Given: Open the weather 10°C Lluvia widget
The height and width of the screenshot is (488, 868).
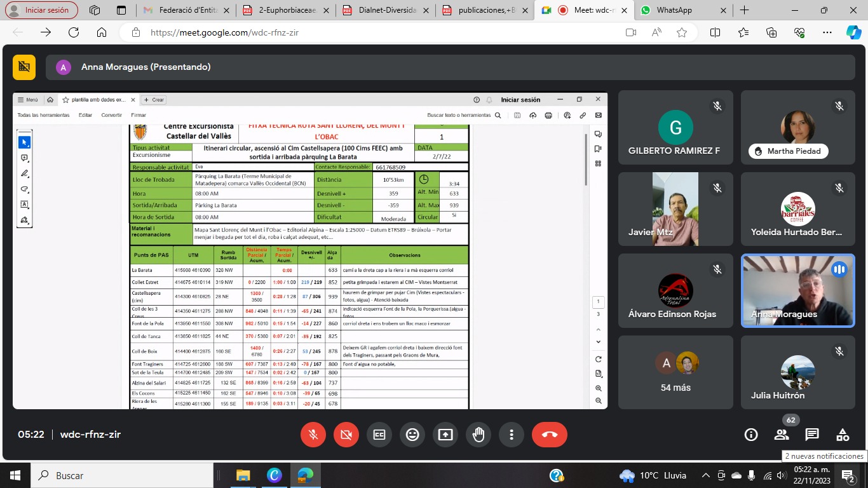Looking at the screenshot, I should [653, 475].
